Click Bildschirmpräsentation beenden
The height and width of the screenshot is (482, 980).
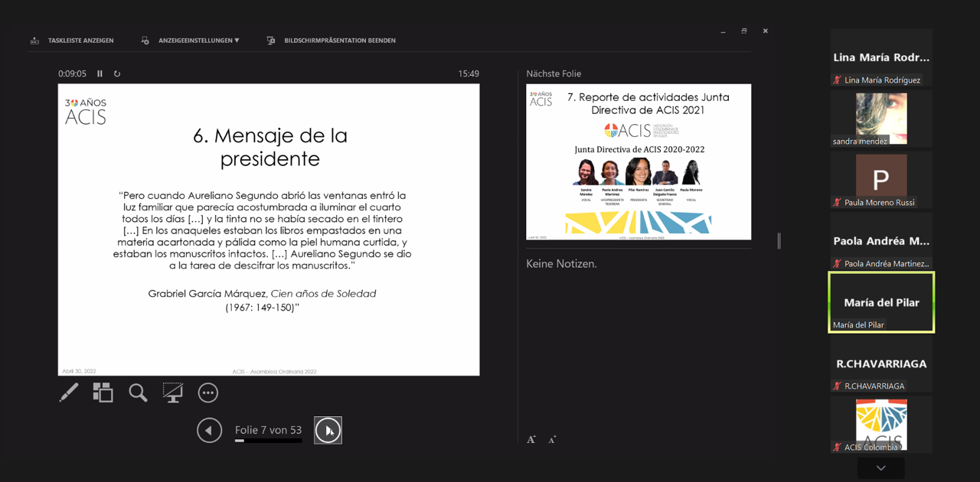339,41
